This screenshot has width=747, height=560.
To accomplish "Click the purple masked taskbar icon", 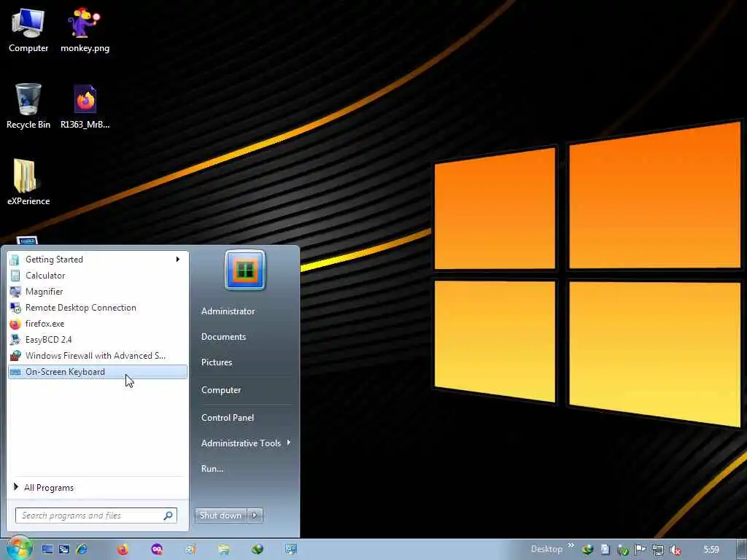I will click(157, 550).
